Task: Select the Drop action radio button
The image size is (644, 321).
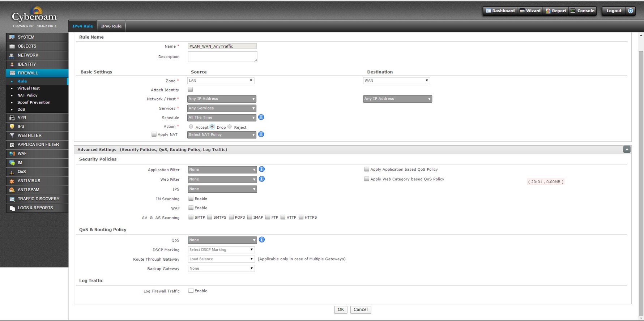Action: tap(212, 127)
